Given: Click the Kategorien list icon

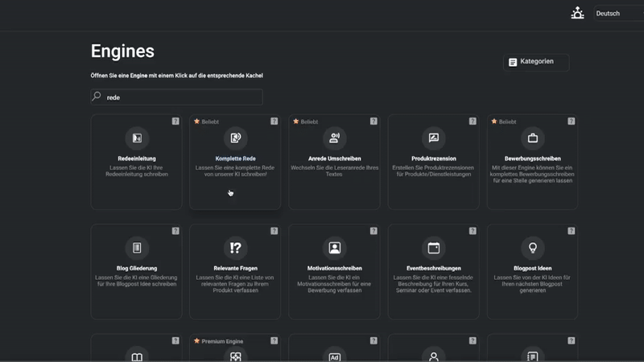Looking at the screenshot, I should [513, 62].
